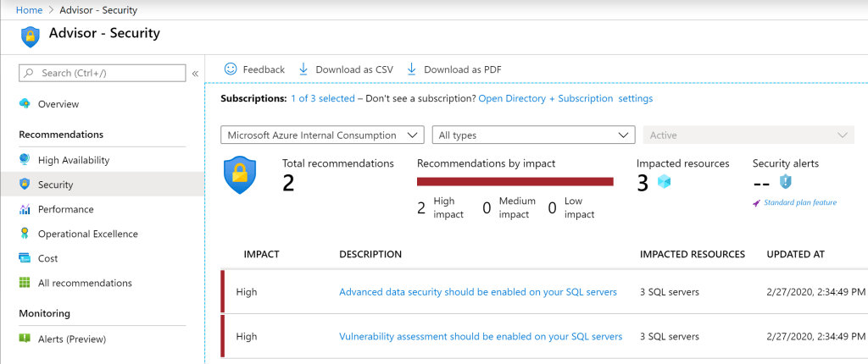Download recommendations as PDF
This screenshot has height=364, width=868.
tap(454, 69)
